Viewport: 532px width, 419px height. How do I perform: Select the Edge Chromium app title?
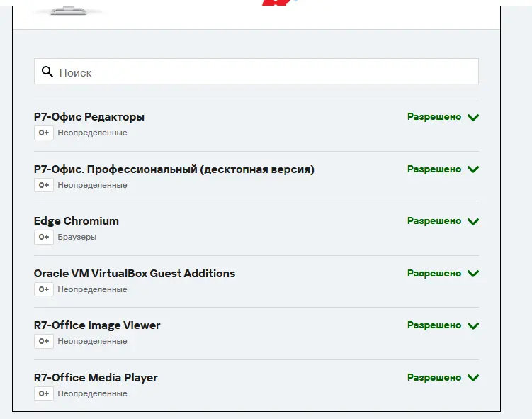77,221
